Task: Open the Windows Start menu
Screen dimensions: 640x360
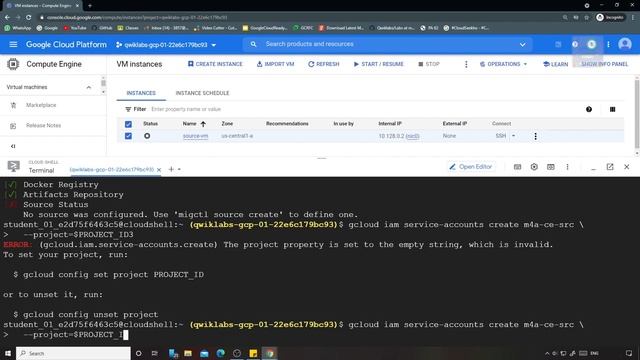Action: [x=8, y=353]
